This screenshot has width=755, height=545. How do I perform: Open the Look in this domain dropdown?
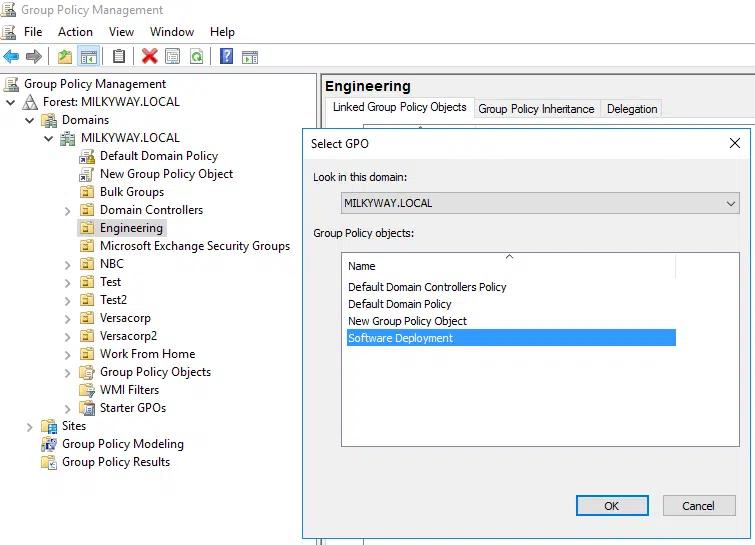(x=540, y=203)
